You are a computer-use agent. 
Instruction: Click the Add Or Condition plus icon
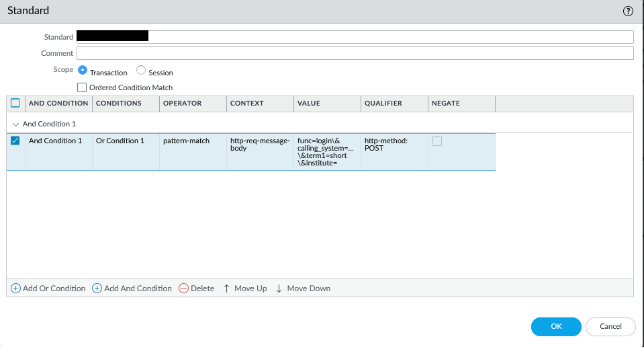(16, 288)
